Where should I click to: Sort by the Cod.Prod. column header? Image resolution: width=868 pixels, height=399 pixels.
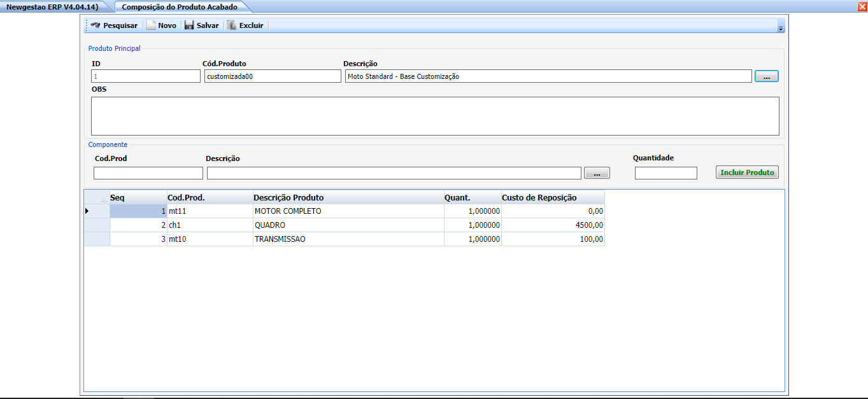pos(210,197)
